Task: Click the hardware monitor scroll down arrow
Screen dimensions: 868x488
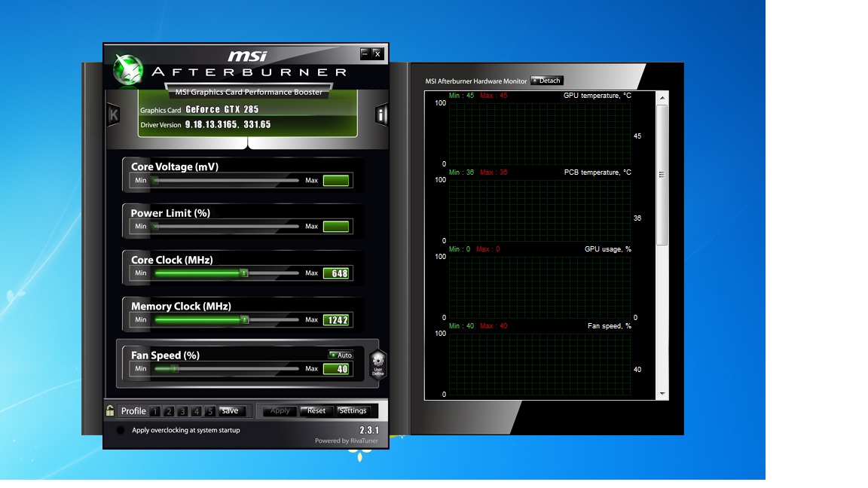Action: point(662,394)
